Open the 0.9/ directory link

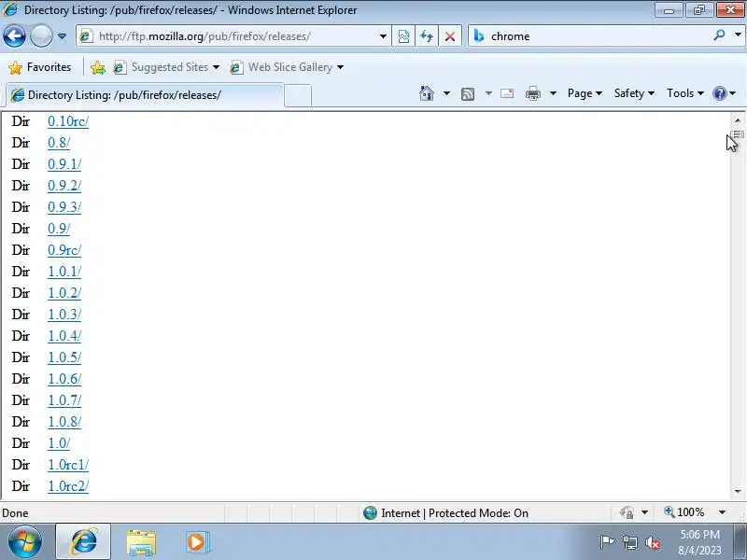tap(59, 229)
